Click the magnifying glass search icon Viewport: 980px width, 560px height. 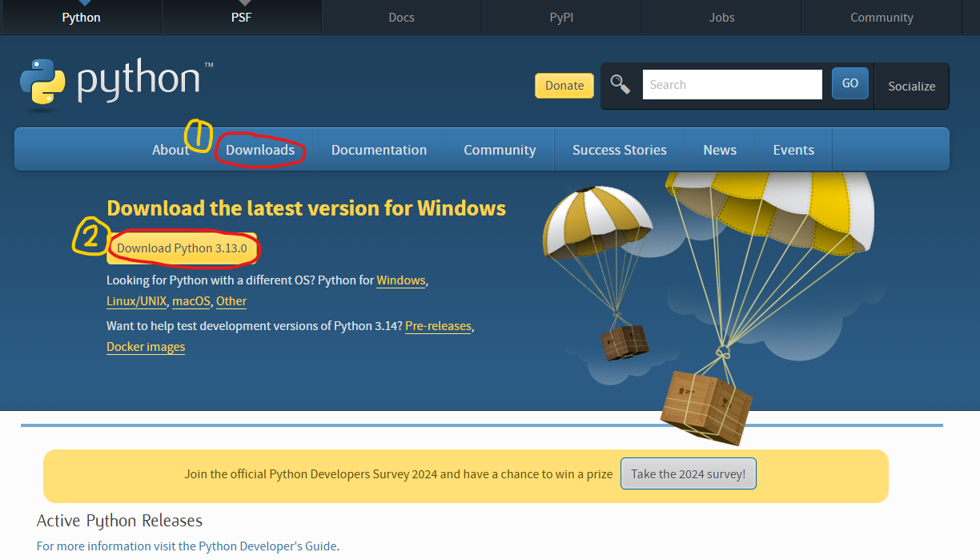[x=621, y=84]
